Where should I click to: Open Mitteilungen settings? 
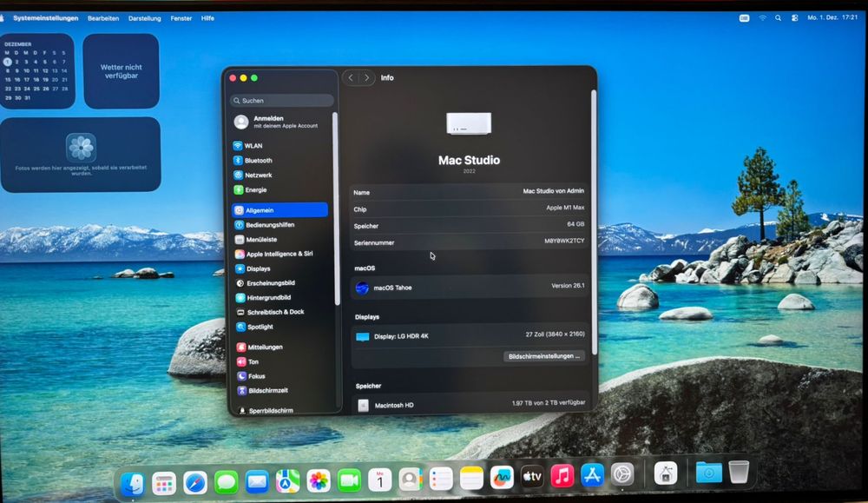pos(263,347)
